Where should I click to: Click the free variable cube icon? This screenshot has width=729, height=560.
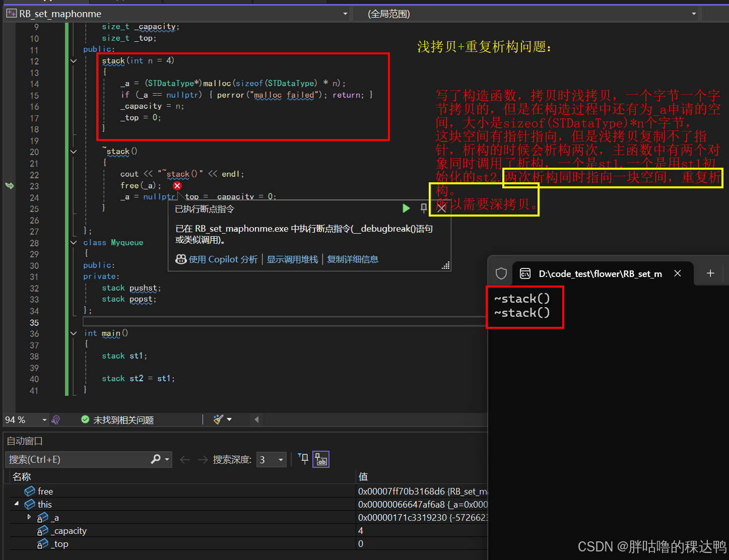(30, 491)
